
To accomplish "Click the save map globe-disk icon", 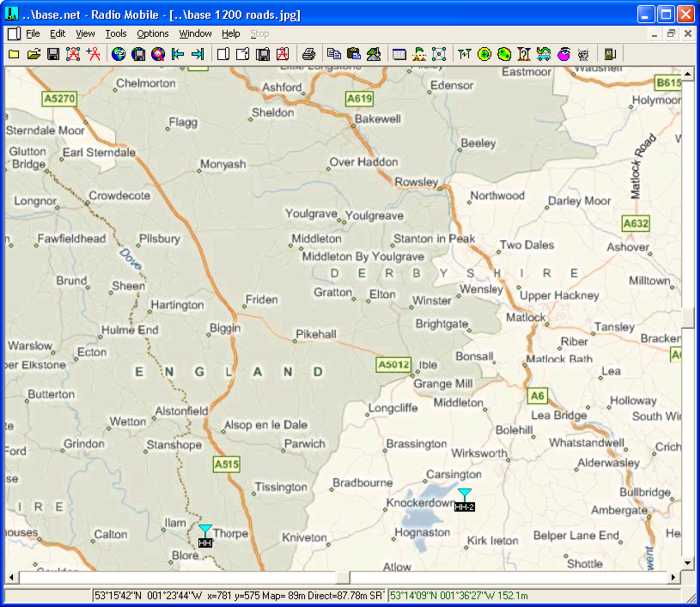I will 138,54.
